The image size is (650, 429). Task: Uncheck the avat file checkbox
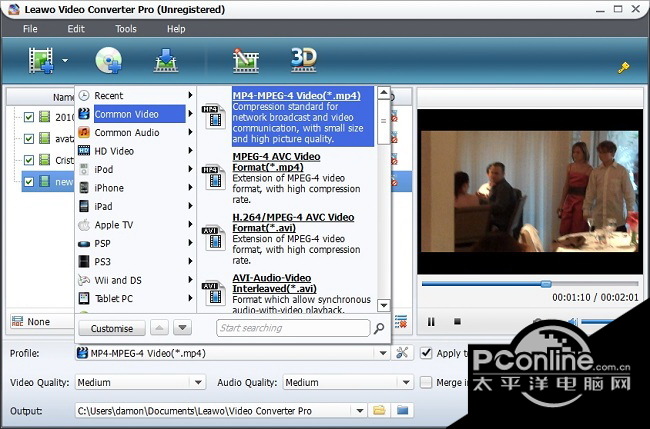point(29,138)
